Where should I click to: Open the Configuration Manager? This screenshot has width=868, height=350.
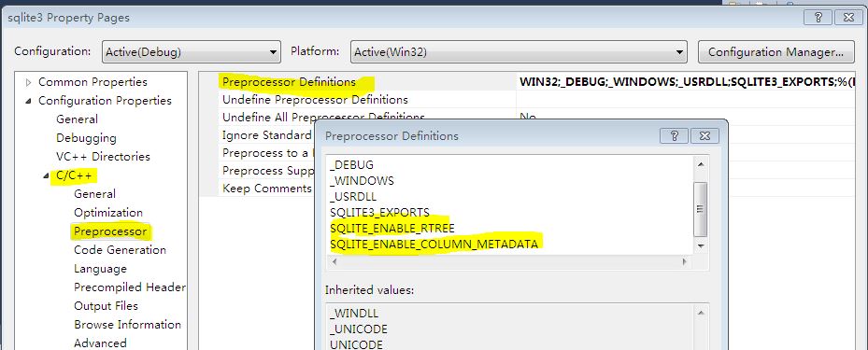click(x=776, y=52)
